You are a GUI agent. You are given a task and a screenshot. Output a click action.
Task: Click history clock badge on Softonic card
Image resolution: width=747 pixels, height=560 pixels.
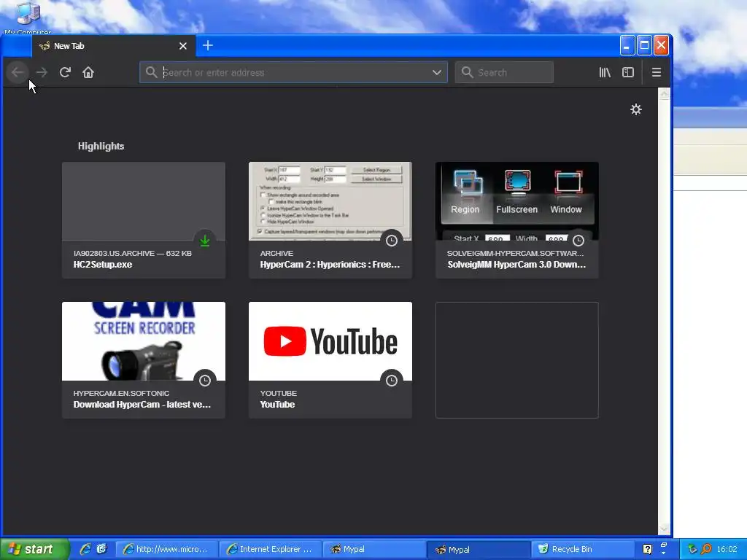tap(205, 381)
